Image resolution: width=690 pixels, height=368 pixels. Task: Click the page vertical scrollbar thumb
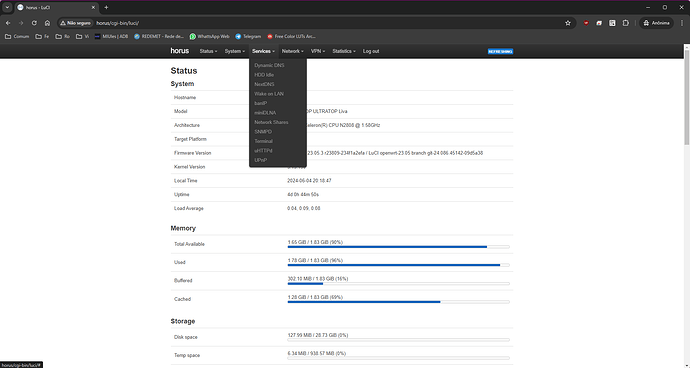[686, 96]
